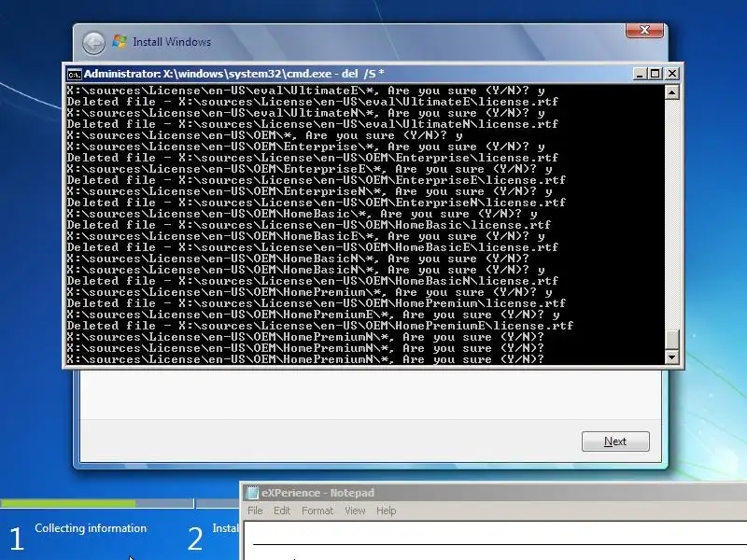Minimize the Administrator cmd.exe window

pos(640,74)
